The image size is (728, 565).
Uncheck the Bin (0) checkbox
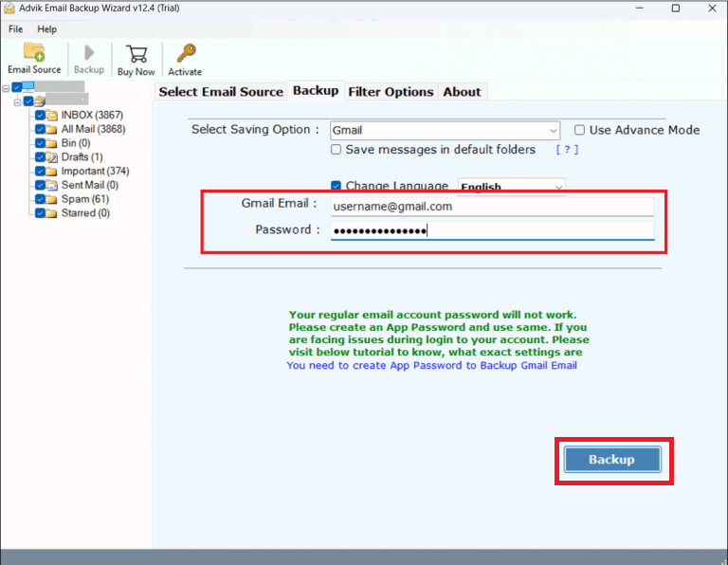40,143
